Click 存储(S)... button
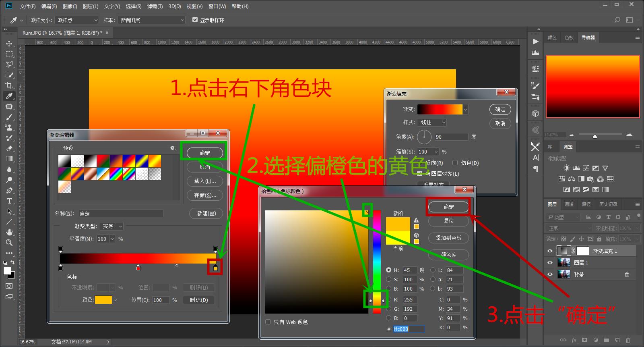644x347 pixels. pyautogui.click(x=205, y=195)
